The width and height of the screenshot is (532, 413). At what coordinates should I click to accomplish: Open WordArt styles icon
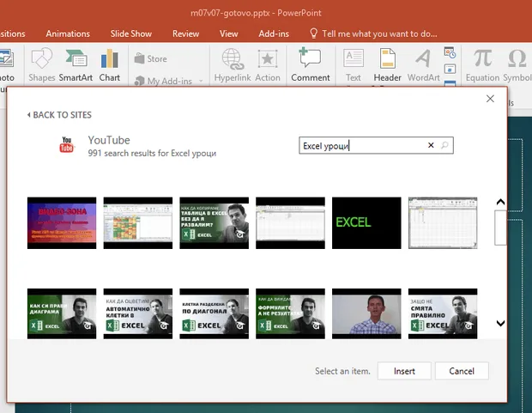(x=423, y=58)
